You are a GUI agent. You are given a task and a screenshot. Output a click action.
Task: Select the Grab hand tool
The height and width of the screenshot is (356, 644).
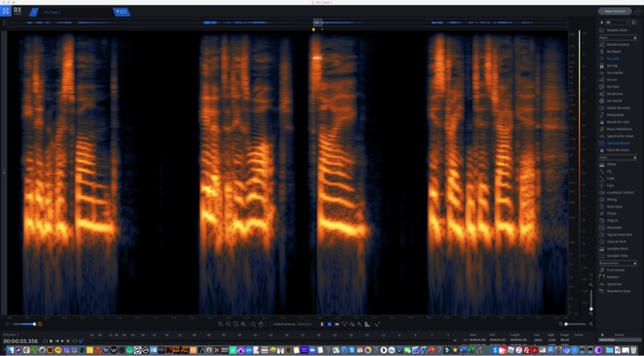tap(261, 325)
